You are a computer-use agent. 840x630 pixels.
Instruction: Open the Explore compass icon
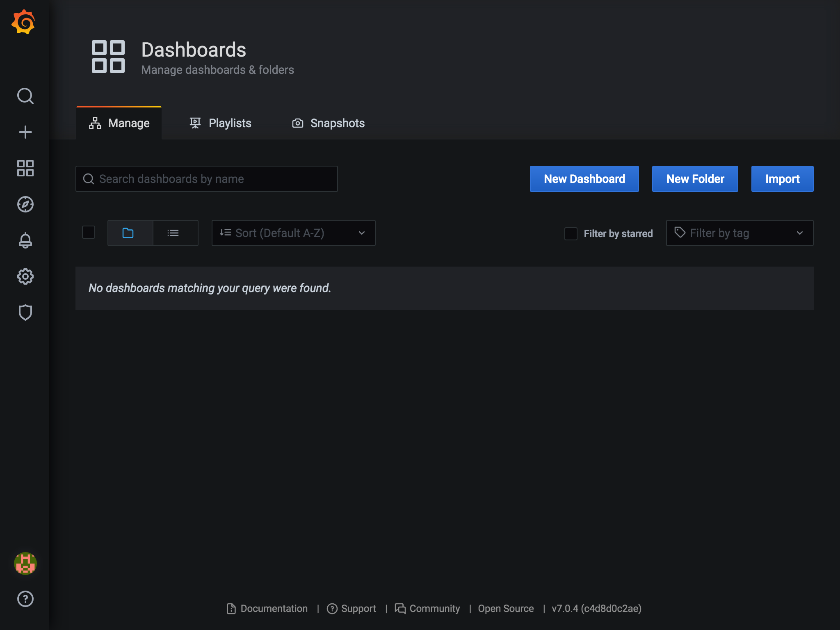pyautogui.click(x=25, y=204)
